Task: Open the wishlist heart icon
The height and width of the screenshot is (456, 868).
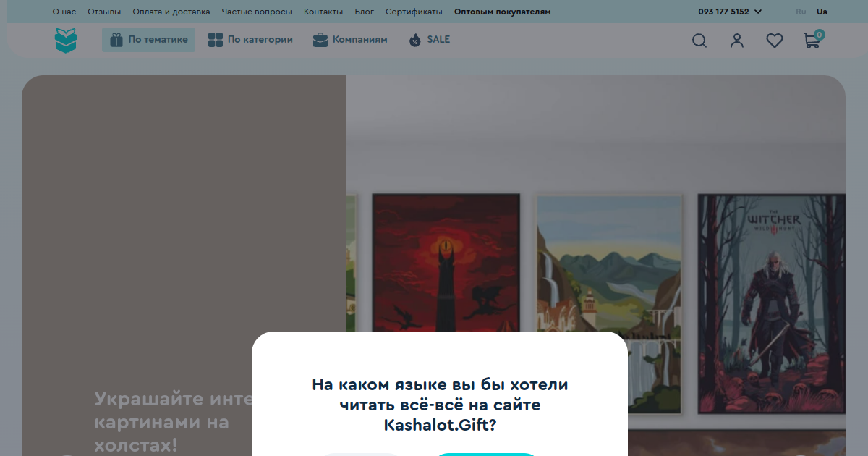Action: [x=775, y=41]
